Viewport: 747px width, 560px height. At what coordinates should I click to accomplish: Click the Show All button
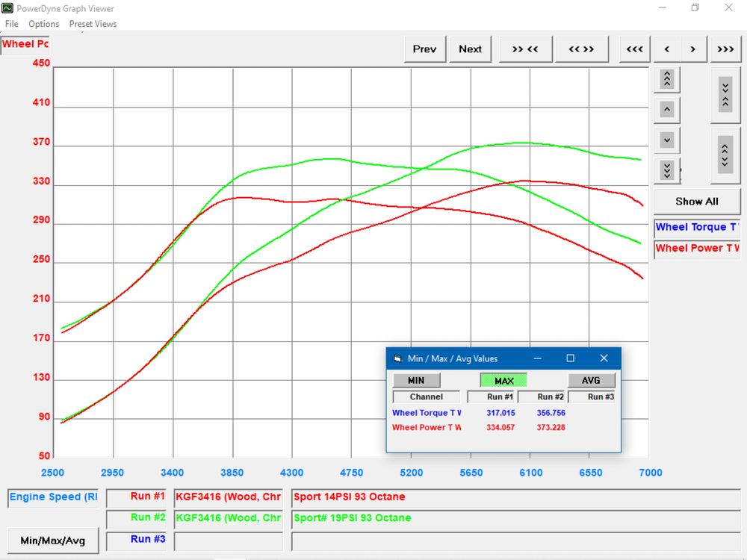(x=697, y=202)
